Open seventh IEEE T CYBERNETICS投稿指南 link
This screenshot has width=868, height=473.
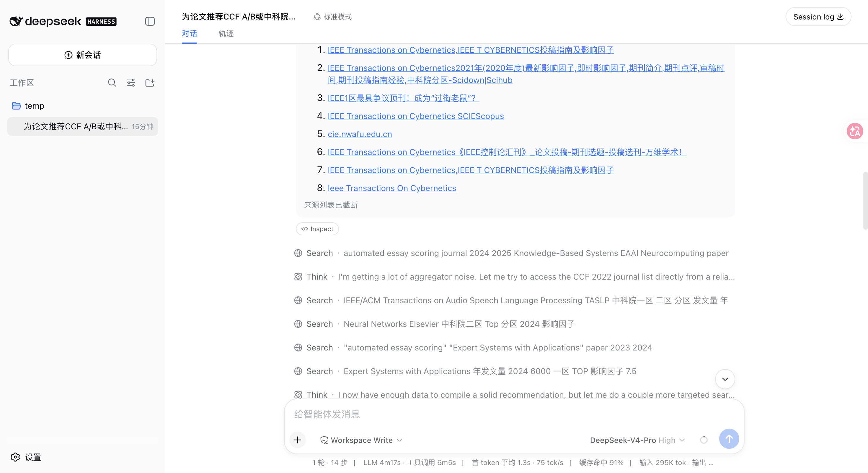tap(471, 170)
